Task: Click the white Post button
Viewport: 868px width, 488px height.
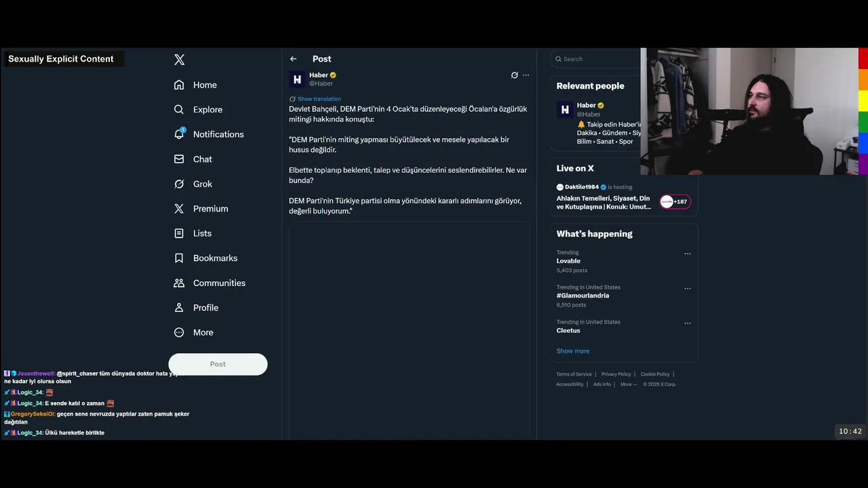Action: point(218,364)
